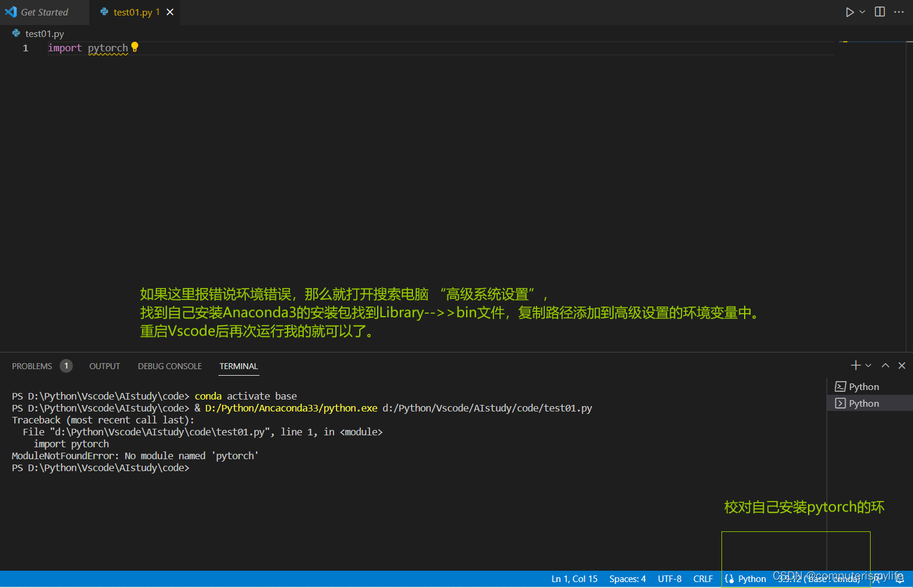This screenshot has width=913, height=588.
Task: Click the editor minimap at top right
Action: 871,42
